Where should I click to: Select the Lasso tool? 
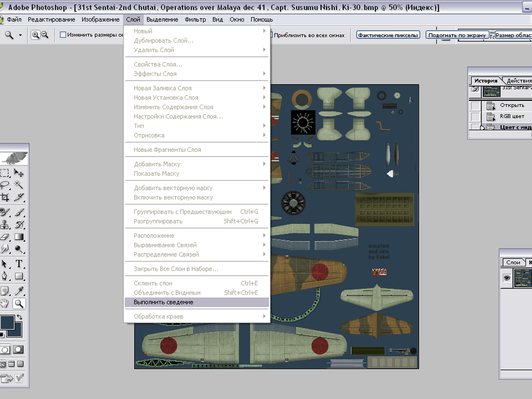(x=5, y=185)
